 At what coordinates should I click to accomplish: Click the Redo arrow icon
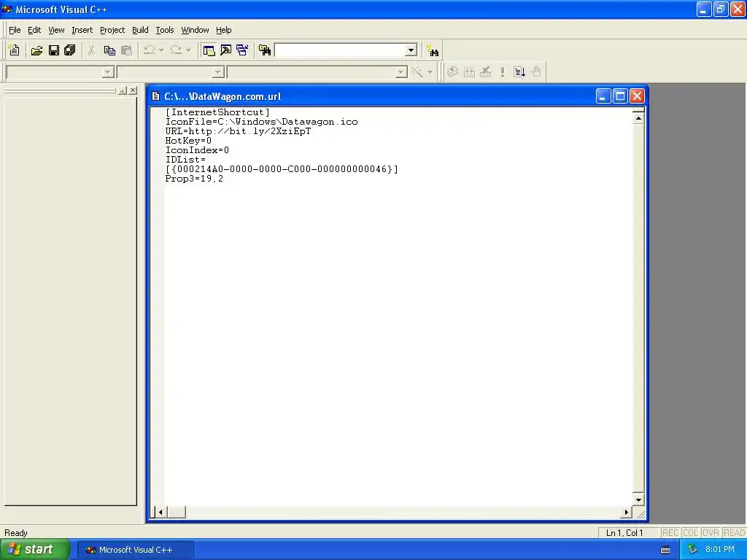point(176,50)
